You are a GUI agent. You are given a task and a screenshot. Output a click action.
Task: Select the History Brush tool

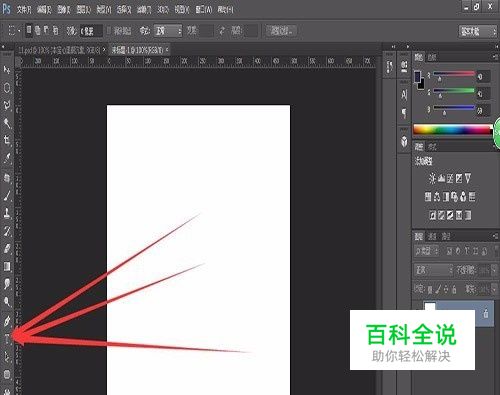pyautogui.click(x=7, y=231)
